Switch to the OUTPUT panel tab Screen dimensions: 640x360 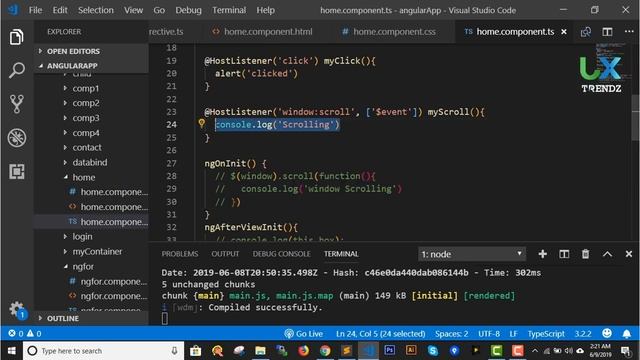[225, 254]
